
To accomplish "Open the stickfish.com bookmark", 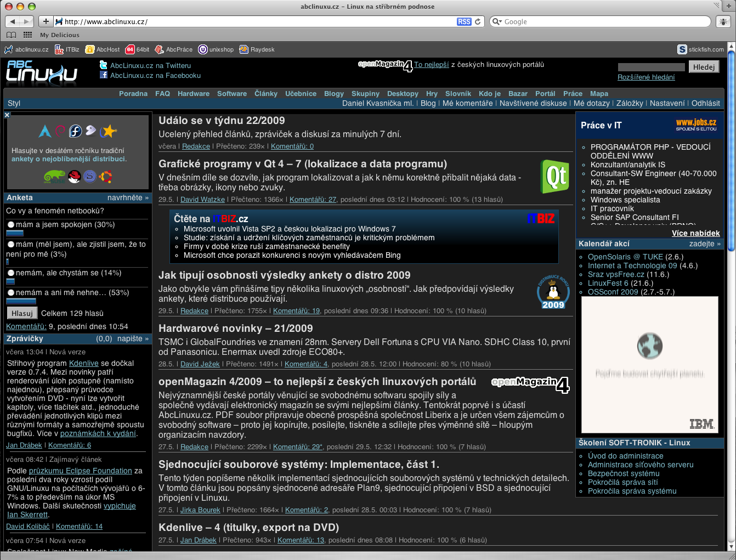I will click(701, 49).
